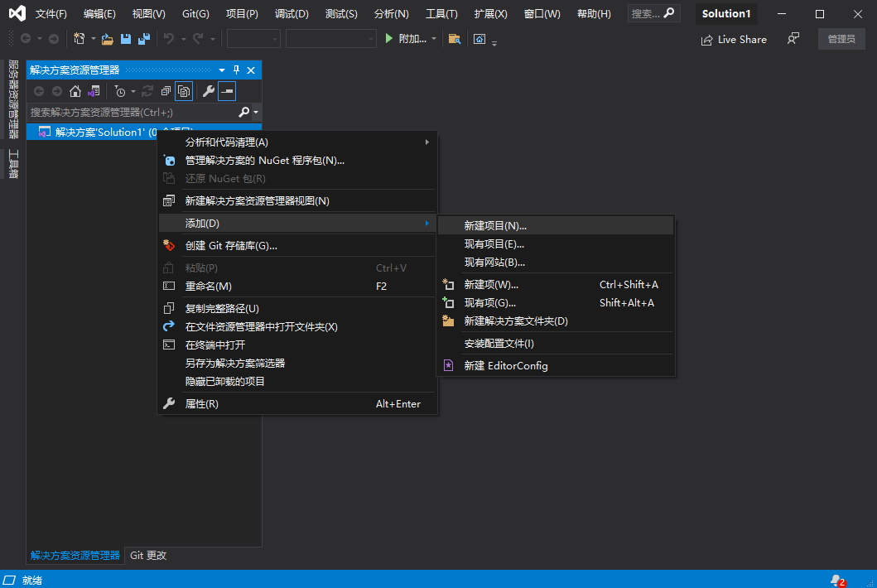Click the Solution Explorer Forward arrow
The image size is (877, 588).
pyautogui.click(x=57, y=91)
